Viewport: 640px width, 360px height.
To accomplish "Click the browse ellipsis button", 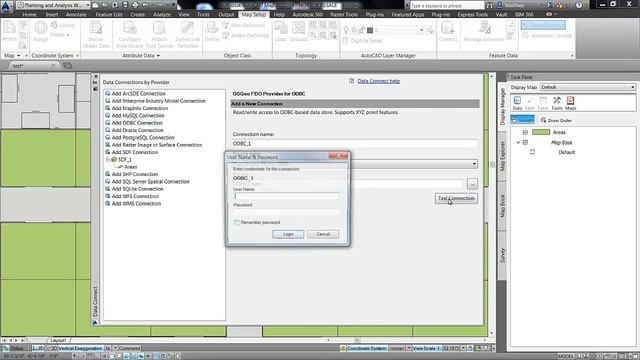I will (472, 184).
